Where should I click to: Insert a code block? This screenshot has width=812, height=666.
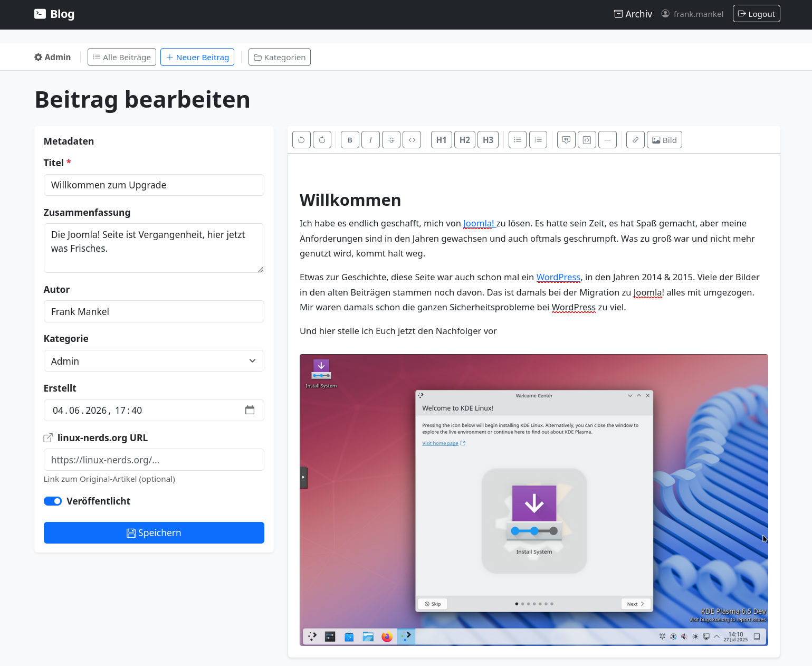pyautogui.click(x=587, y=140)
